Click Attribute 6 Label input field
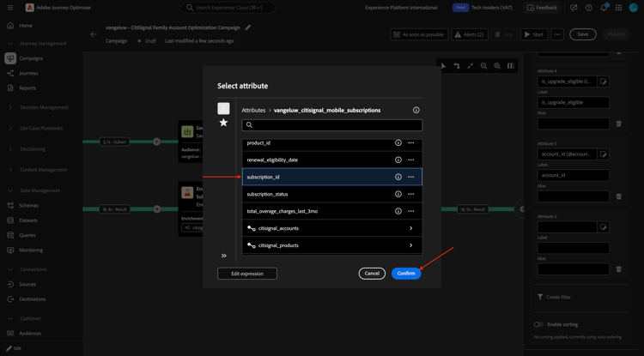The height and width of the screenshot is (356, 644). click(x=574, y=248)
